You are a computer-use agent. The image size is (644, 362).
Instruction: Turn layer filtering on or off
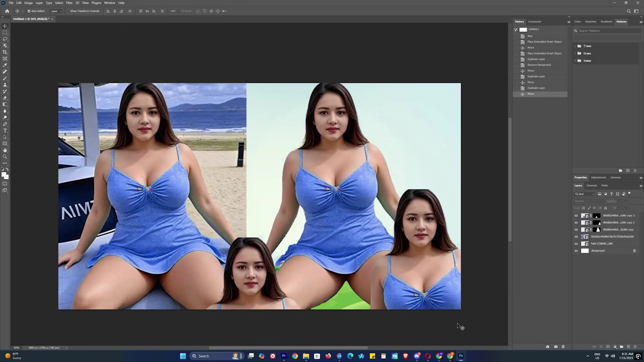coord(629,194)
